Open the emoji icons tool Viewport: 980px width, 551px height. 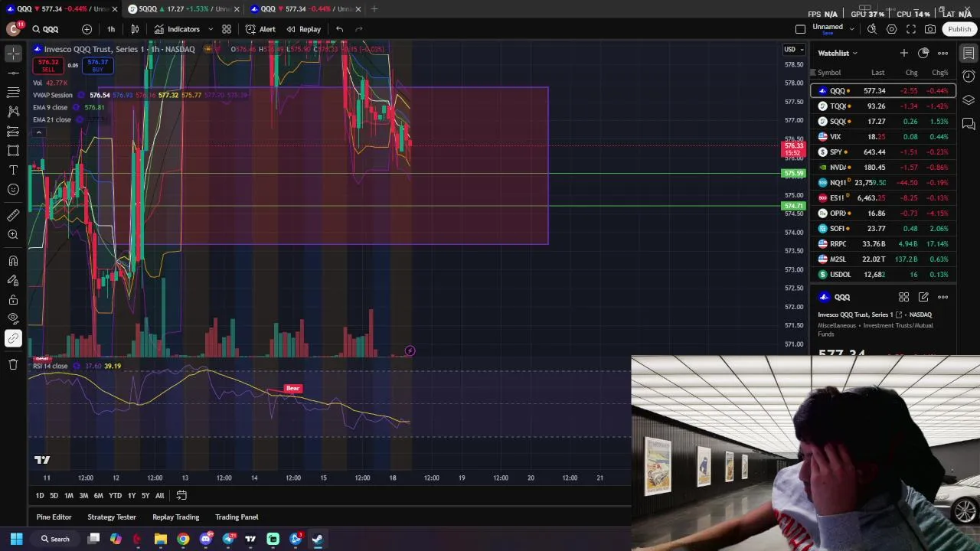(13, 190)
